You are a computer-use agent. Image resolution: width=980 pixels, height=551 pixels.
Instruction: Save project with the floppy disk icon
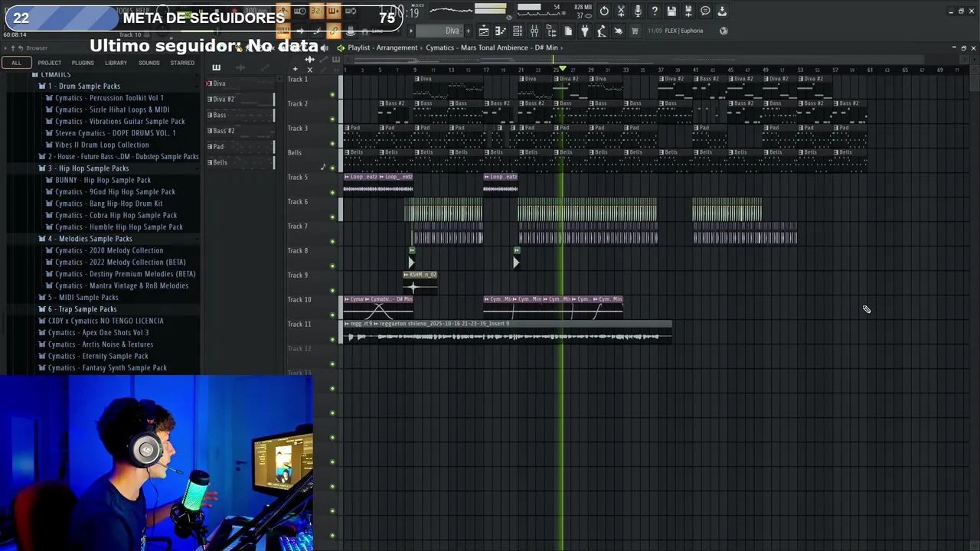671,11
